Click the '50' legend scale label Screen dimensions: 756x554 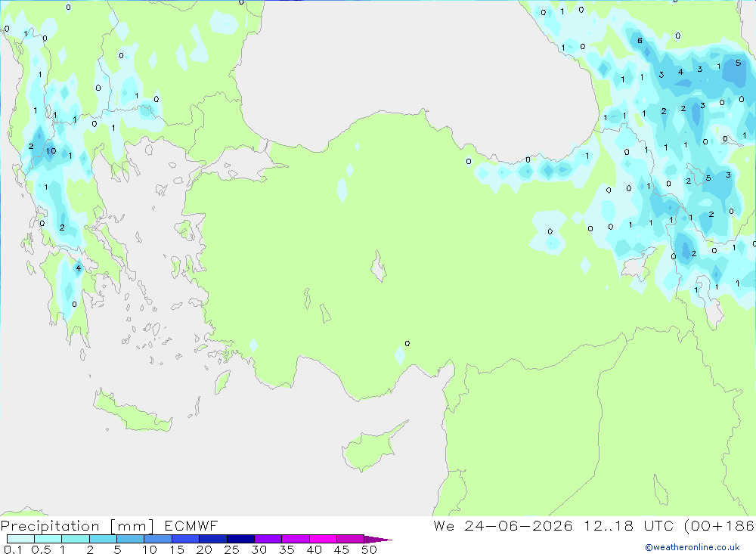[x=370, y=549]
